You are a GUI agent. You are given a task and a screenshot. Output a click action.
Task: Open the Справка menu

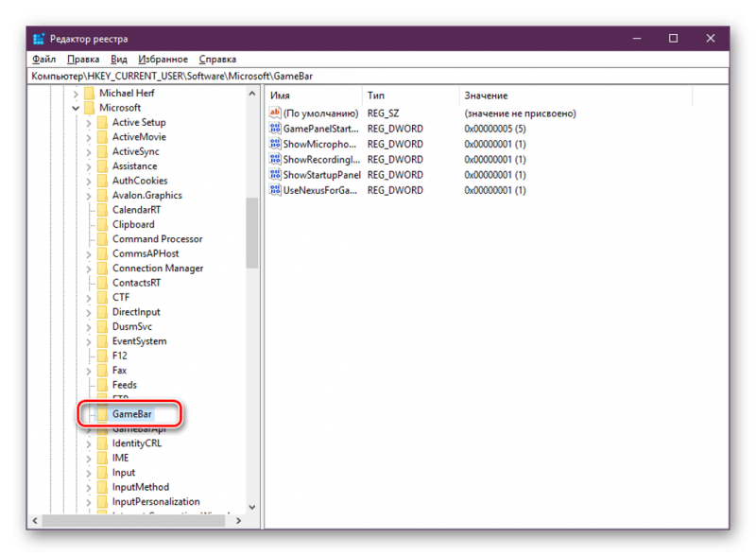[x=217, y=60]
